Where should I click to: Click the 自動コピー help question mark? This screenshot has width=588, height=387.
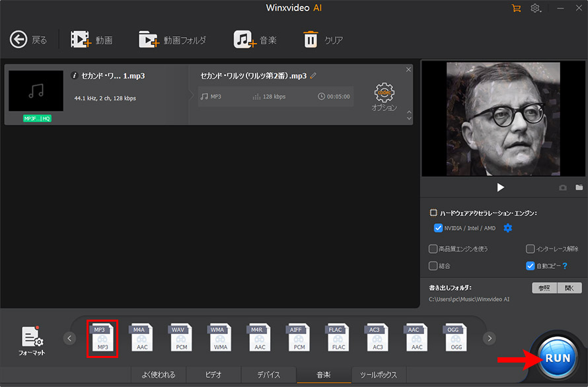pyautogui.click(x=565, y=266)
